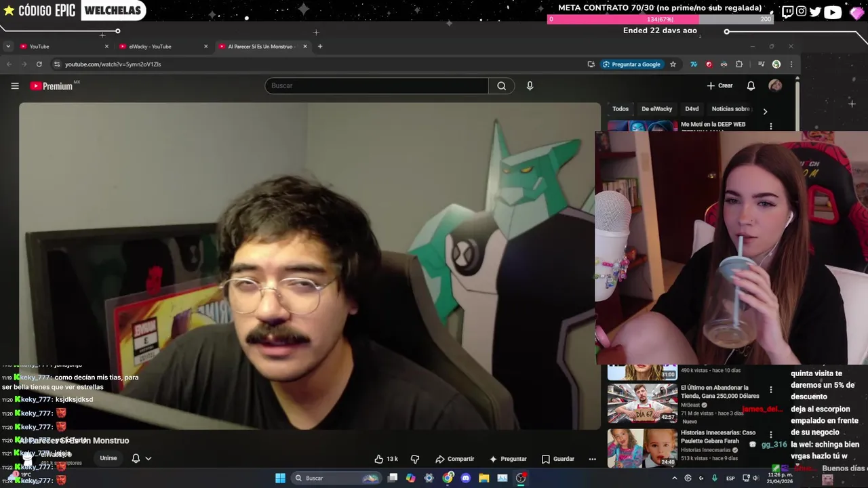Screen dimensions: 868x488
Task: Open a new browser tab
Action: click(x=320, y=47)
